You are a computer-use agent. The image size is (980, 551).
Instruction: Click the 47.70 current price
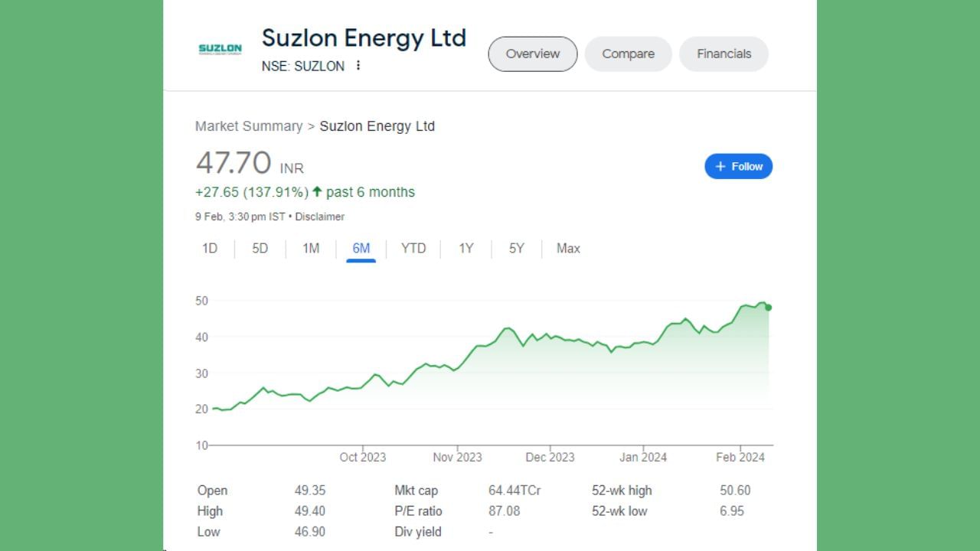[234, 163]
